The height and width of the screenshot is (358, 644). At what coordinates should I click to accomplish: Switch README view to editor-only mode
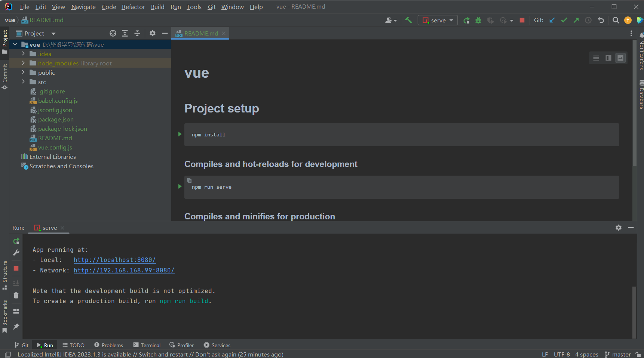click(x=596, y=58)
